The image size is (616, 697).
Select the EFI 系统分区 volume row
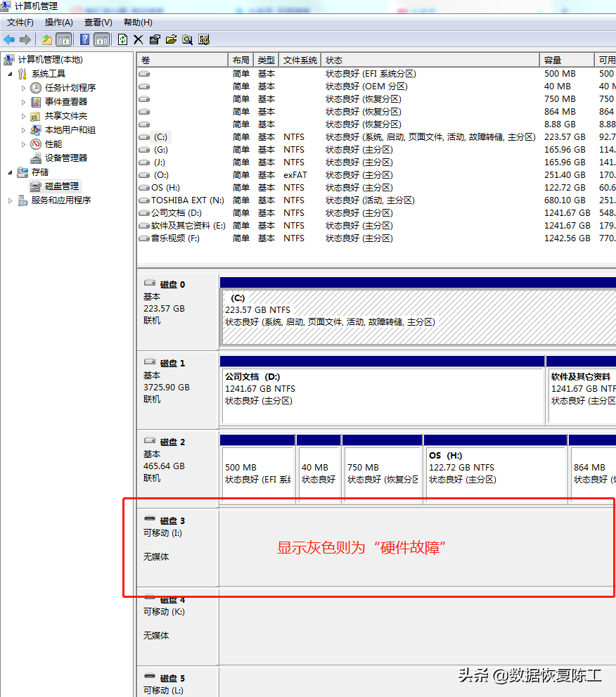coord(376,74)
